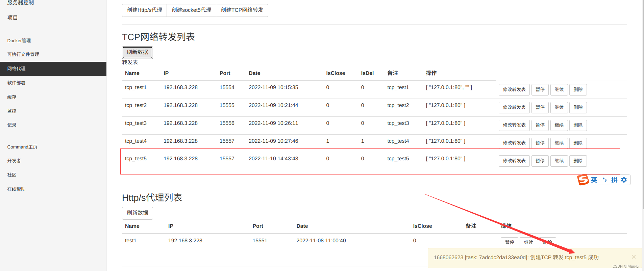This screenshot has width=644, height=271.
Task: Delete tcp_test1 with 删除 button
Action: pos(578,90)
